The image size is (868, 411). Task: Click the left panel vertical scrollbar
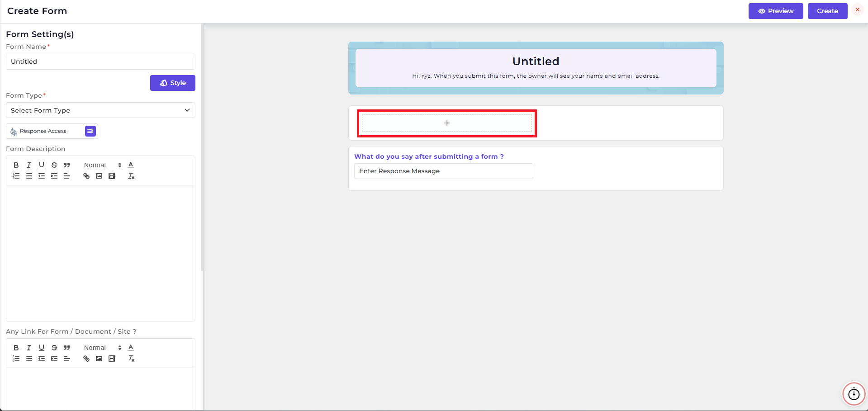[x=202, y=147]
